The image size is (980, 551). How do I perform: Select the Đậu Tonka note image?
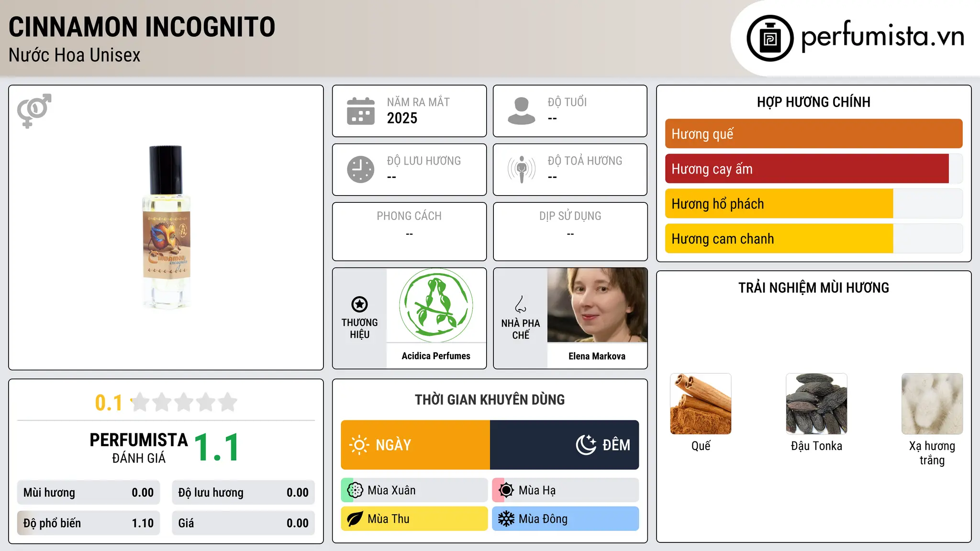[x=816, y=404]
